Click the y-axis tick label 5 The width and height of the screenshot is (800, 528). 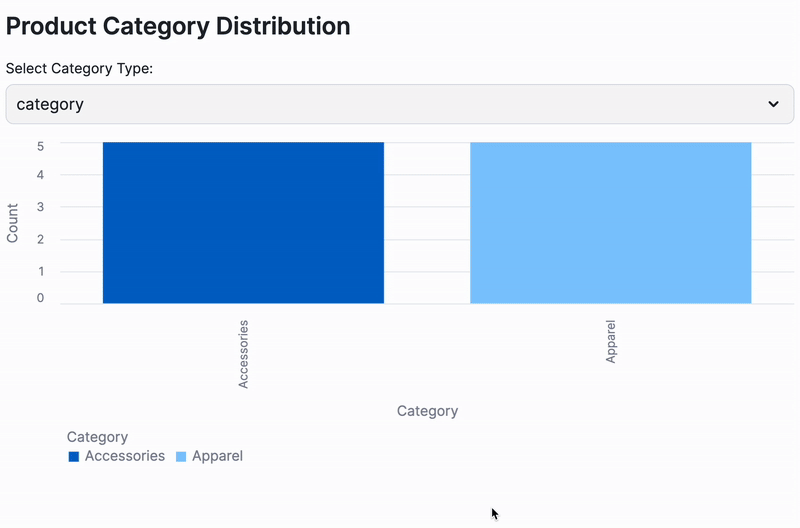tap(40, 145)
